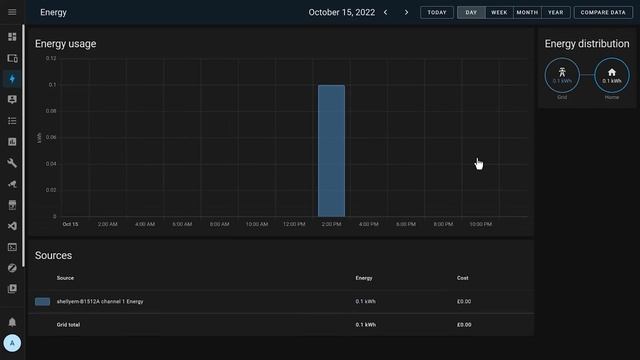Screen dimensions: 640x360
Task: Click the Sources card heading
Action: tap(53, 255)
